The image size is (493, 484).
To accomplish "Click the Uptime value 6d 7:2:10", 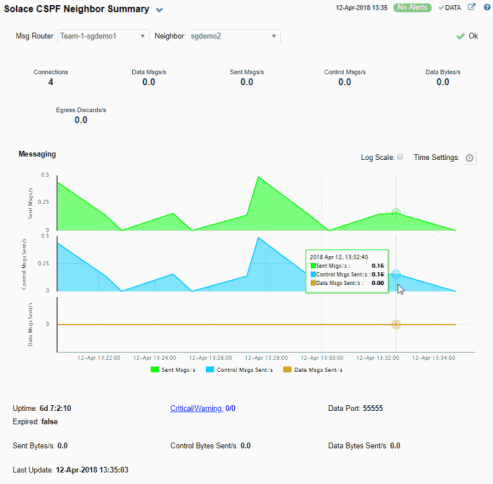I will pos(55,408).
